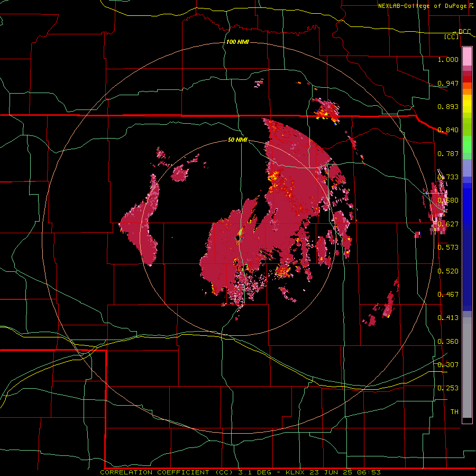Click the 50 NMI range ring label

[x=237, y=140]
